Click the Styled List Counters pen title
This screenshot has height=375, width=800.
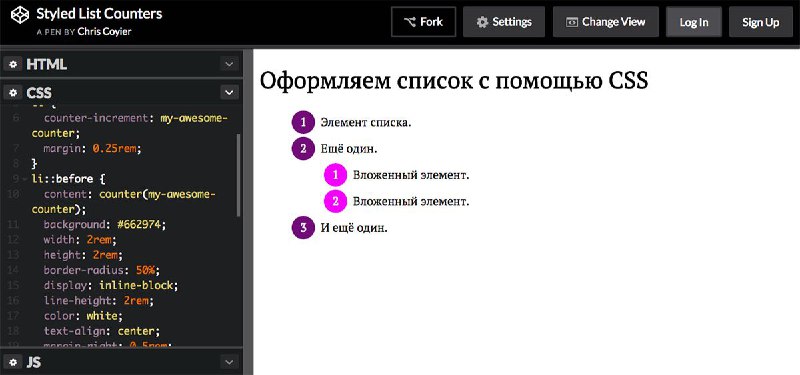[99, 14]
